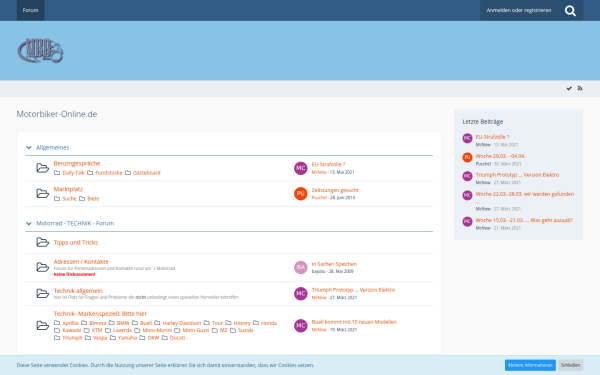The image size is (600, 375).
Task: Click small folder icon before Ducati
Action: click(x=165, y=338)
